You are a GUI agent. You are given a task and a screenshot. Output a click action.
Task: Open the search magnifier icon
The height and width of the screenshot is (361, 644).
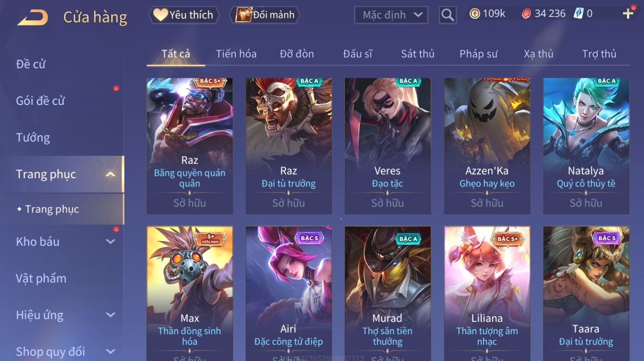(x=448, y=15)
